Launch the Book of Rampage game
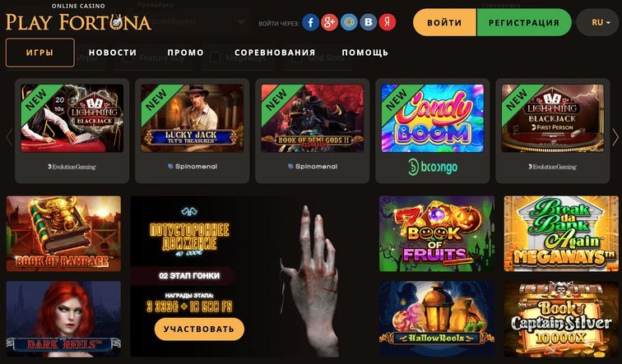Viewport: 622px width, 364px height. click(x=63, y=233)
